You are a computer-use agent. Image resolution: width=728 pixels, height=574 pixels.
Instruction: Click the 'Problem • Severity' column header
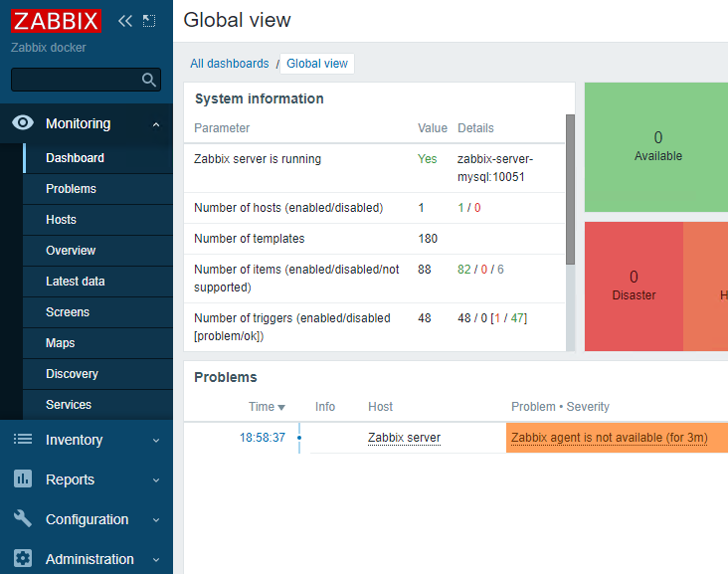pos(560,407)
